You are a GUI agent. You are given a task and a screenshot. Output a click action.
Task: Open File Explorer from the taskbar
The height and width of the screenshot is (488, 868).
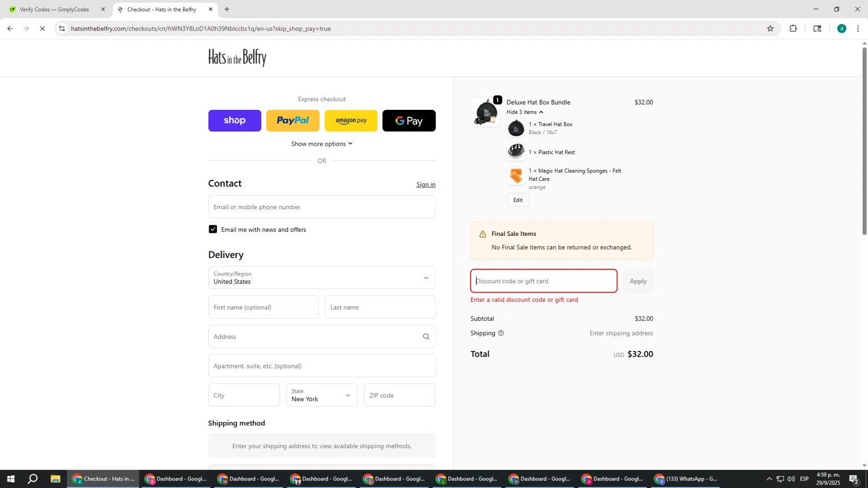(56, 479)
